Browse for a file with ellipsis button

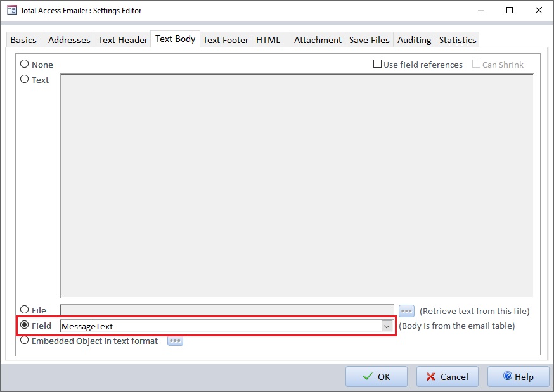[406, 311]
